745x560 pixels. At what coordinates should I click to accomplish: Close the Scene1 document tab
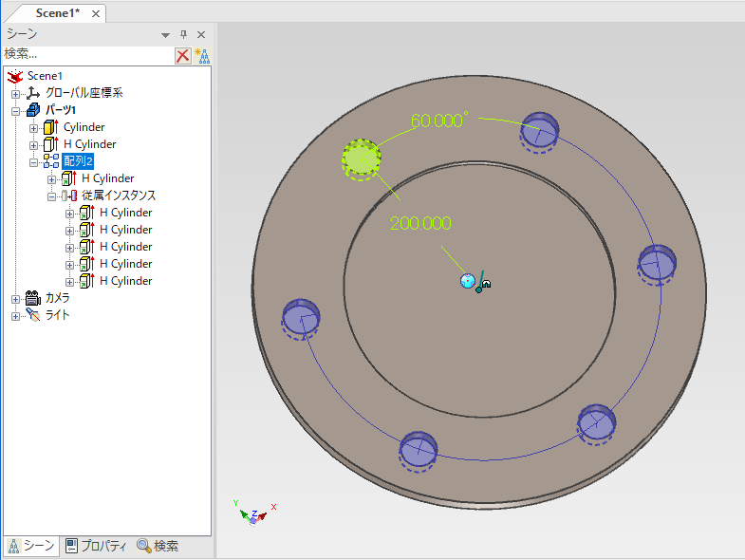(96, 13)
